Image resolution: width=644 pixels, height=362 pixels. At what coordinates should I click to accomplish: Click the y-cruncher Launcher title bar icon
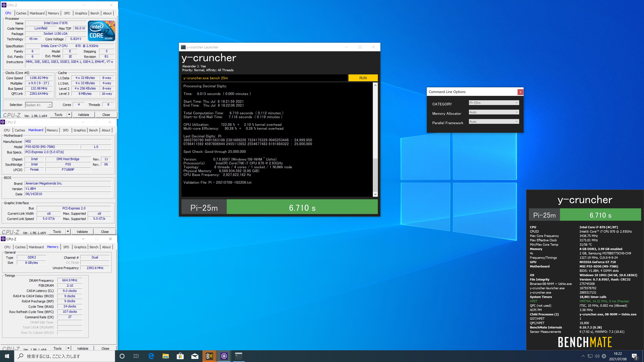pos(183,47)
